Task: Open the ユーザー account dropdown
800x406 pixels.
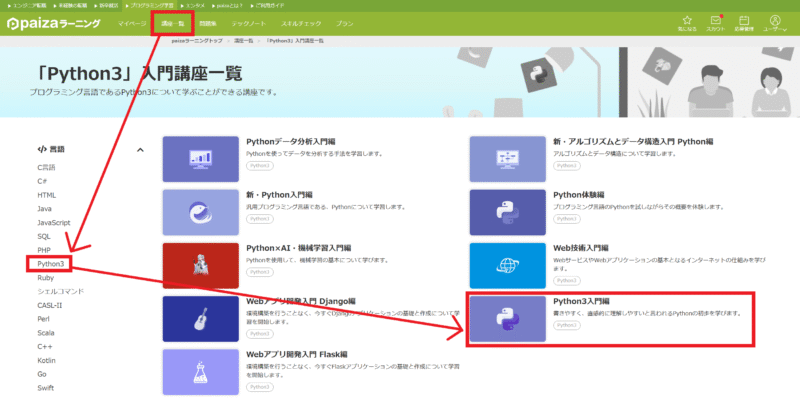Action: (775, 23)
